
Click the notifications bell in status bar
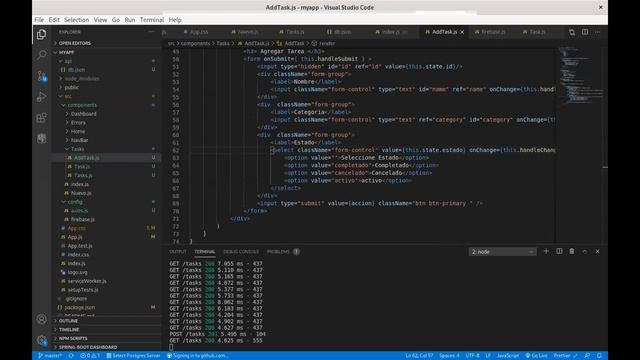tap(599, 356)
